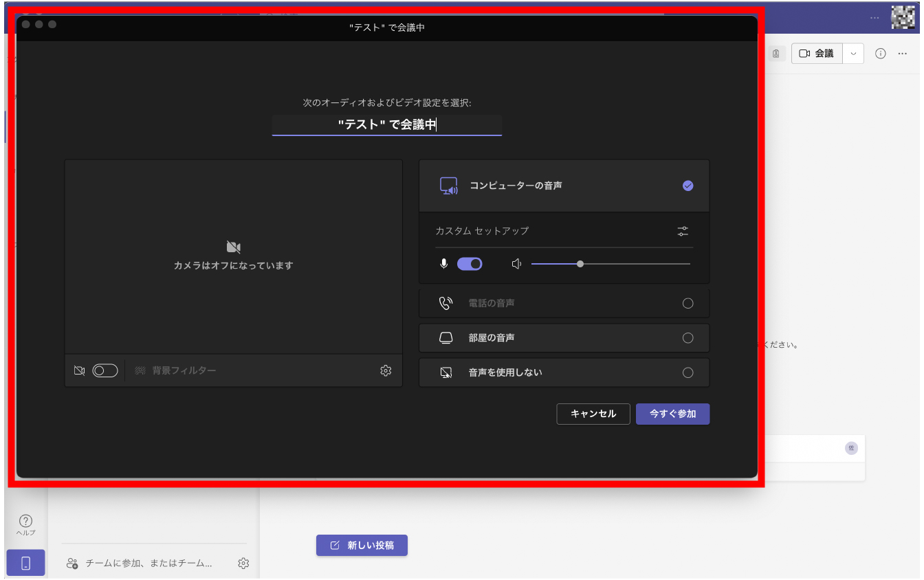Click the meeting title input field
The height and width of the screenshot is (580, 924).
(x=386, y=124)
